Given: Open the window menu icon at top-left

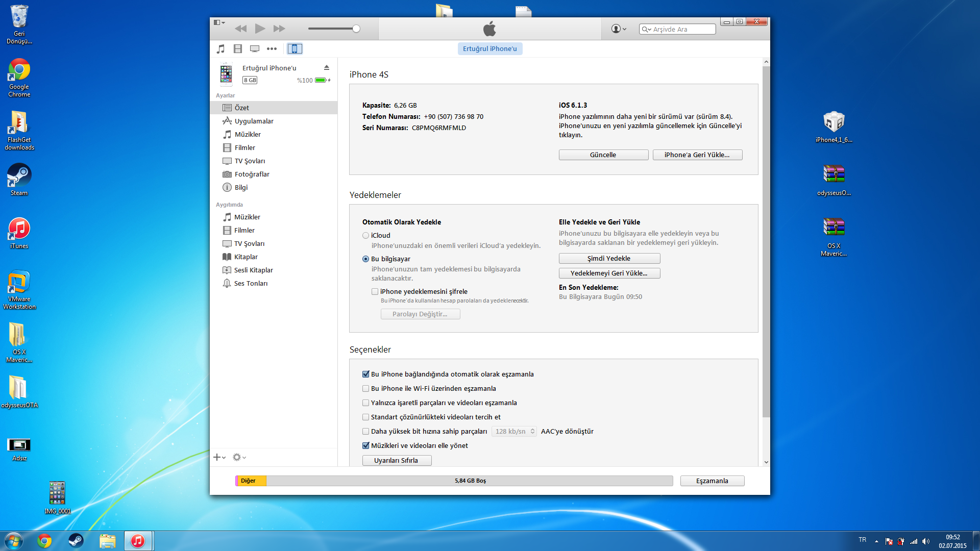Looking at the screenshot, I should (219, 22).
